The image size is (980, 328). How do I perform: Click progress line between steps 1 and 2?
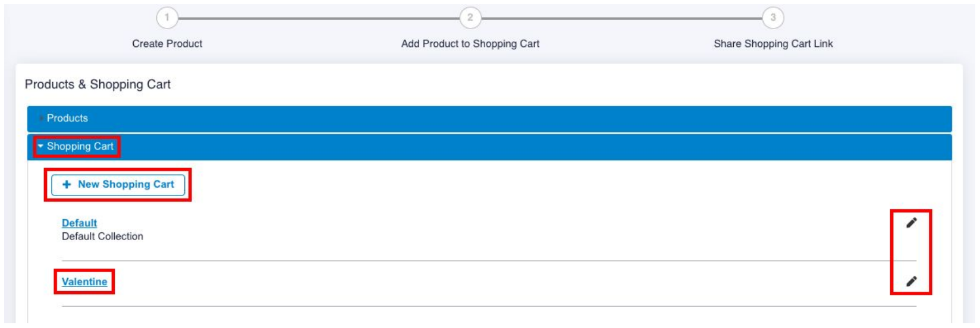(x=319, y=18)
